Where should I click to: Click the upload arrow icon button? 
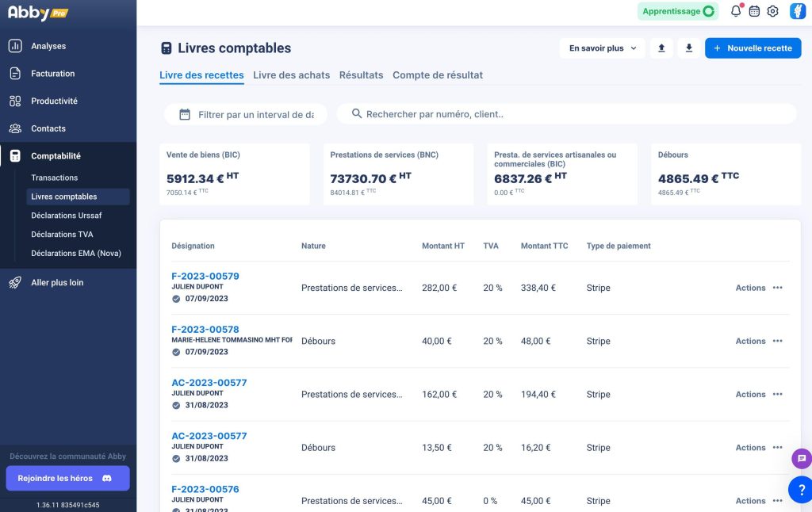pos(661,48)
